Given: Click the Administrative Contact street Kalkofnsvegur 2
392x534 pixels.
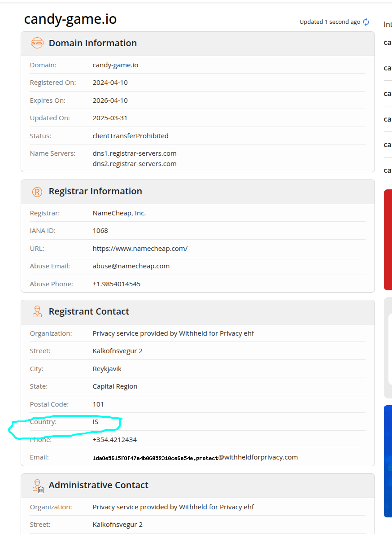Looking at the screenshot, I should coord(118,525).
